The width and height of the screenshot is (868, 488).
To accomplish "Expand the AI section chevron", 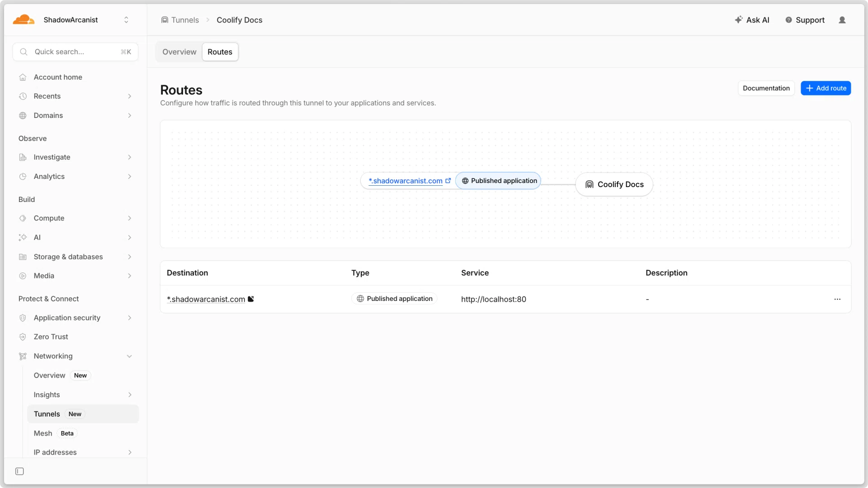I will point(130,238).
